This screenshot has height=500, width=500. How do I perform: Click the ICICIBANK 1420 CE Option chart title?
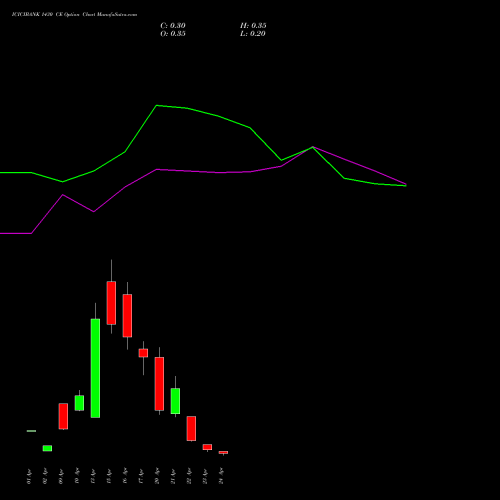[74, 15]
